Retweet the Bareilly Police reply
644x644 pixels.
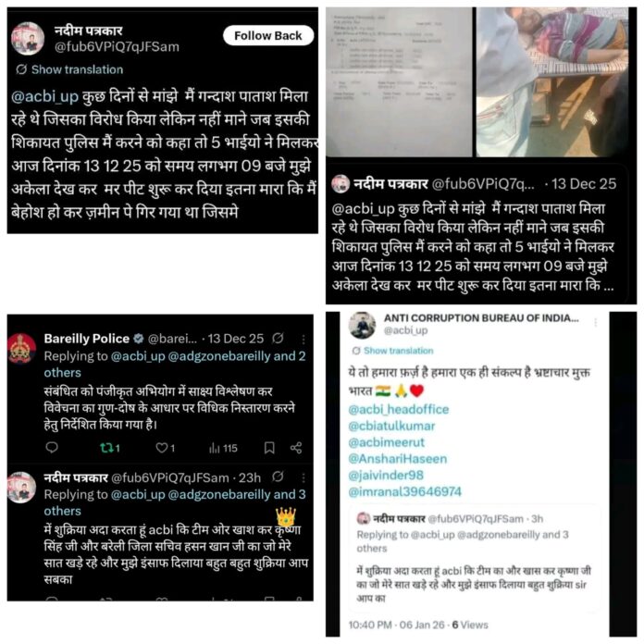[x=110, y=448]
